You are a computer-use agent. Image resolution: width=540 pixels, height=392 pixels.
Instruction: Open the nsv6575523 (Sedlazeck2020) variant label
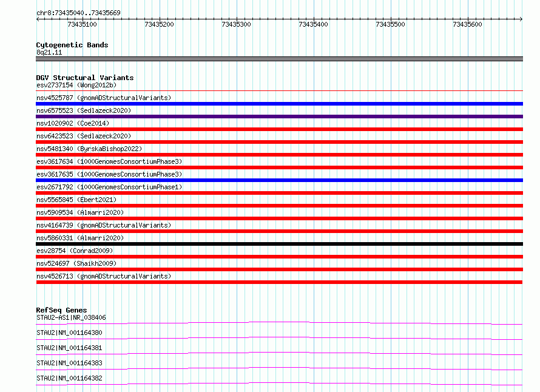pos(84,110)
